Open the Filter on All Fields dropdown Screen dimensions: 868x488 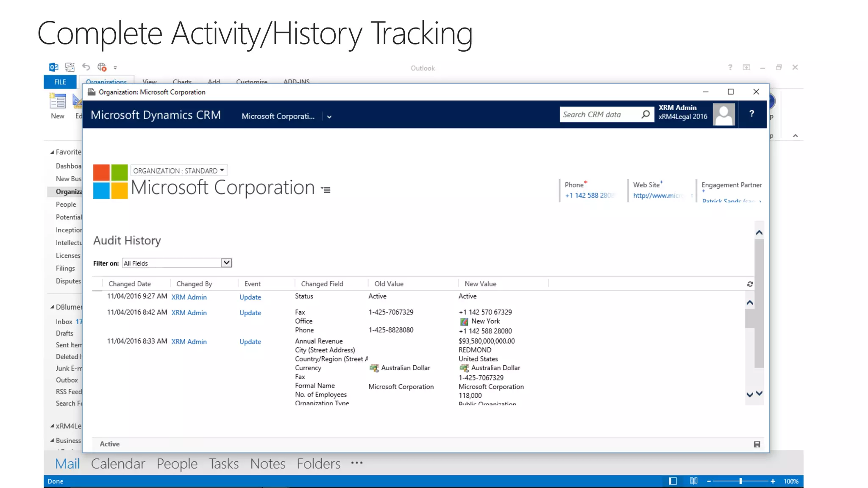226,263
